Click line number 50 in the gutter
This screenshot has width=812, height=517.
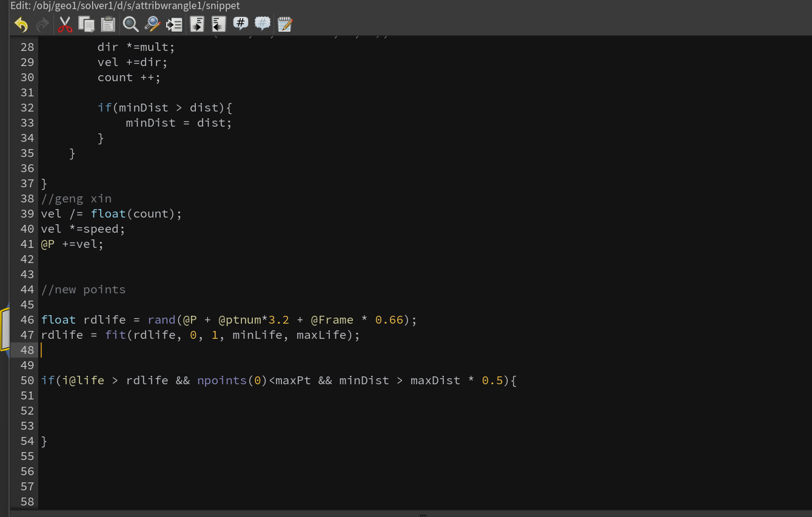[x=27, y=380]
